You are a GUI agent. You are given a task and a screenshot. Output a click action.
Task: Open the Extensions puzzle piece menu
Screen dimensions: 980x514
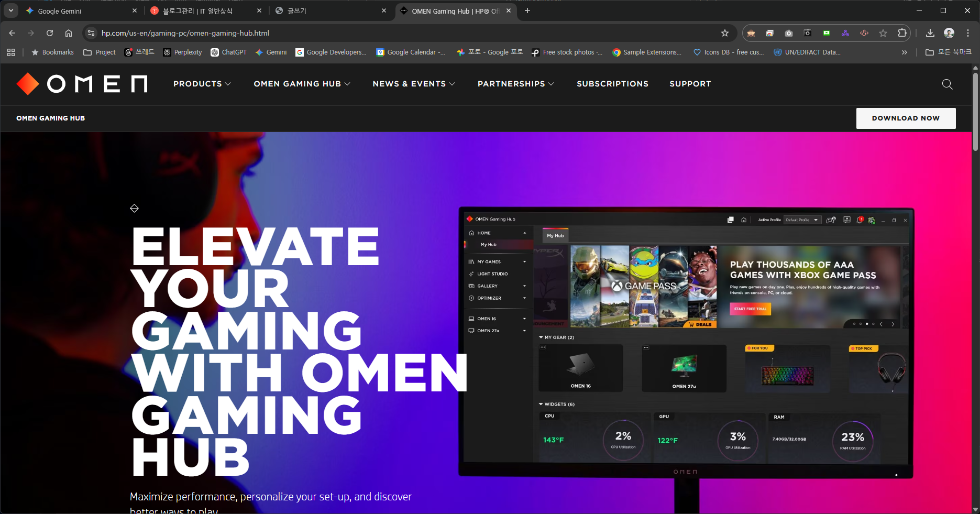click(902, 33)
